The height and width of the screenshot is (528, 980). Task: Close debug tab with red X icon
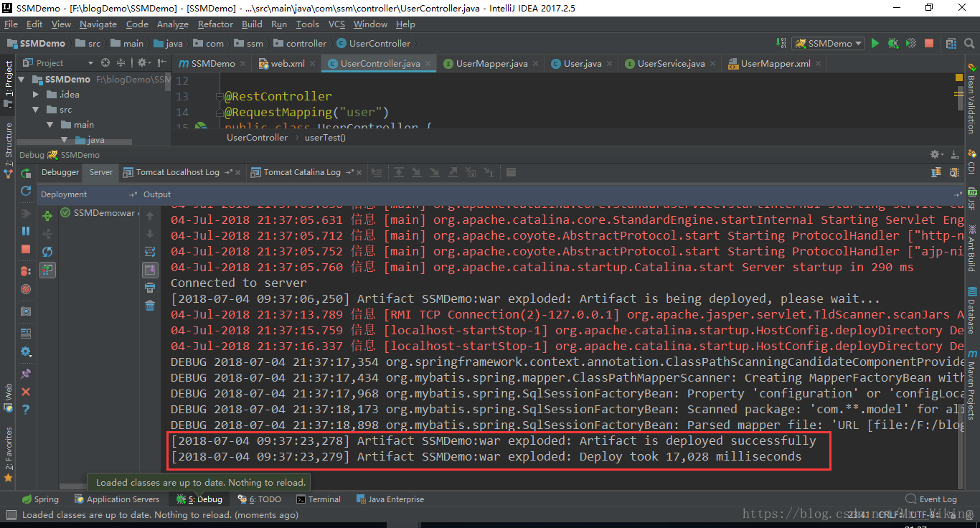pyautogui.click(x=26, y=392)
